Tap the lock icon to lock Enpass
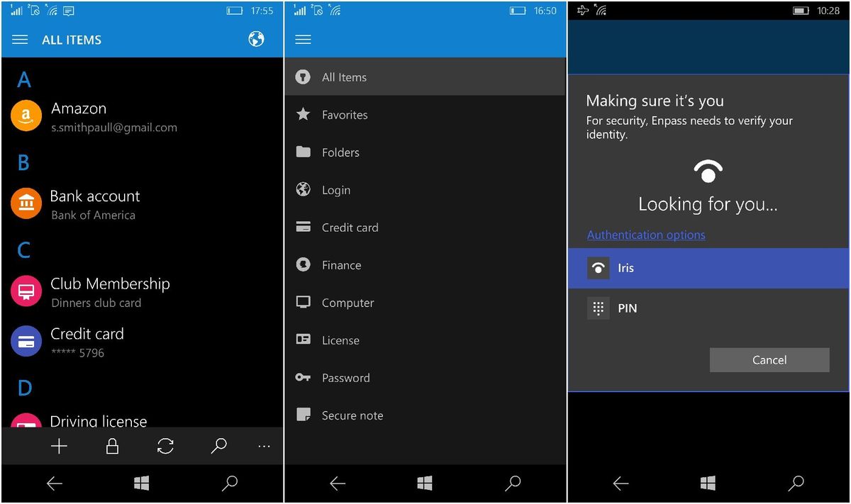The width and height of the screenshot is (851, 504). (112, 447)
